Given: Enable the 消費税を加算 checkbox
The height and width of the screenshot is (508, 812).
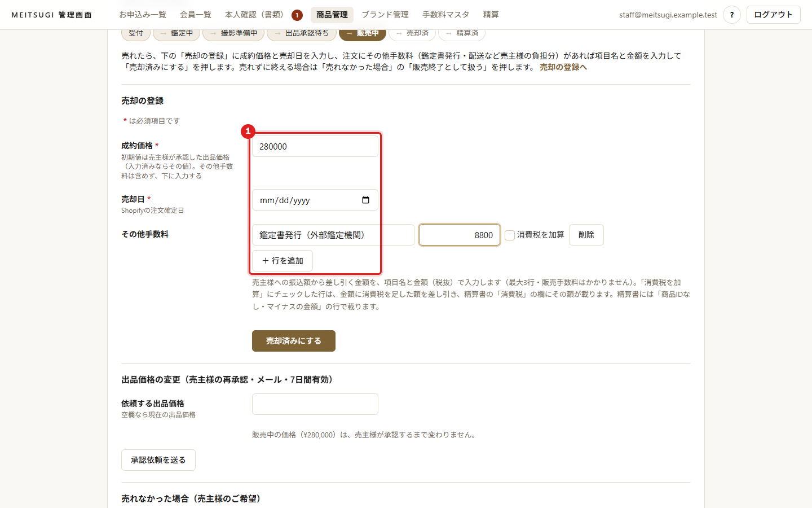Looking at the screenshot, I should (510, 235).
